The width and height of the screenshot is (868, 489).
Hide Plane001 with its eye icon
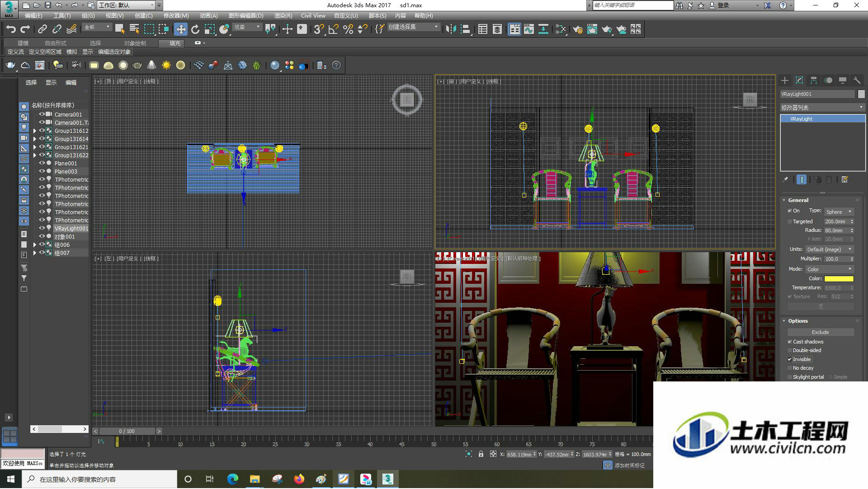pos(42,163)
